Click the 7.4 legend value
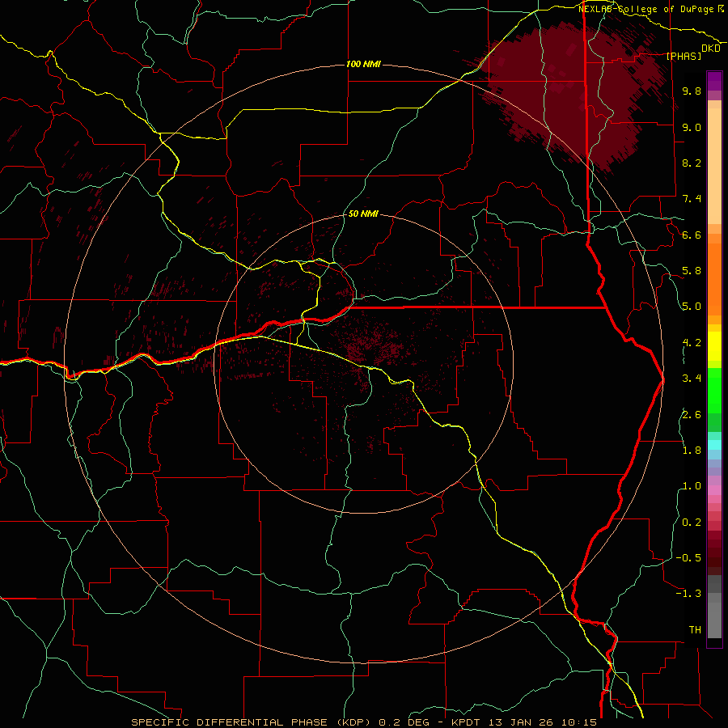 (x=692, y=199)
